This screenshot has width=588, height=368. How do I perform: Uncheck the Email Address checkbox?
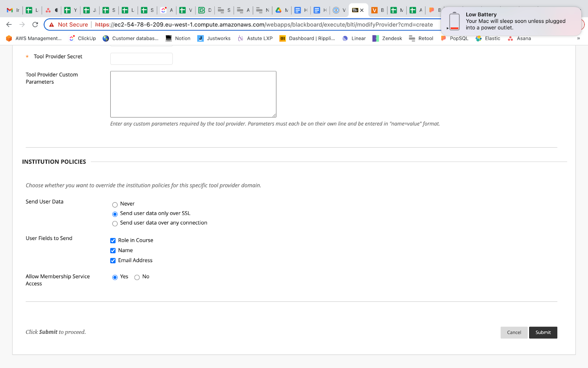click(113, 261)
